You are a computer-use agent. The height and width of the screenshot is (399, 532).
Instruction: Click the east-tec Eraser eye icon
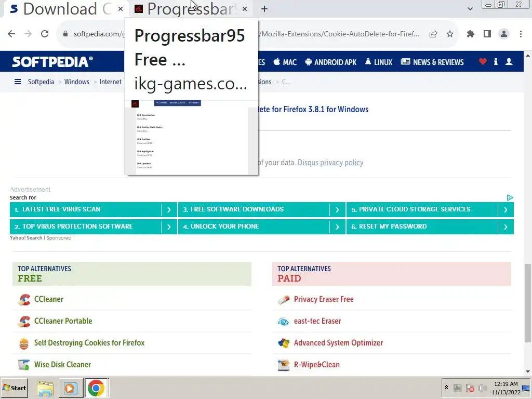click(x=283, y=322)
